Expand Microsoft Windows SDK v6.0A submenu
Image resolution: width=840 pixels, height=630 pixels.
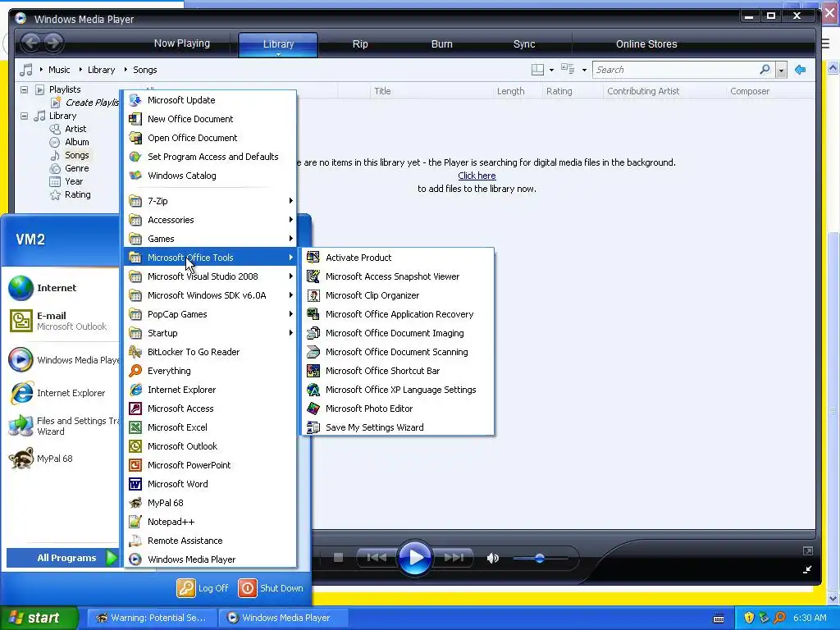pyautogui.click(x=210, y=295)
